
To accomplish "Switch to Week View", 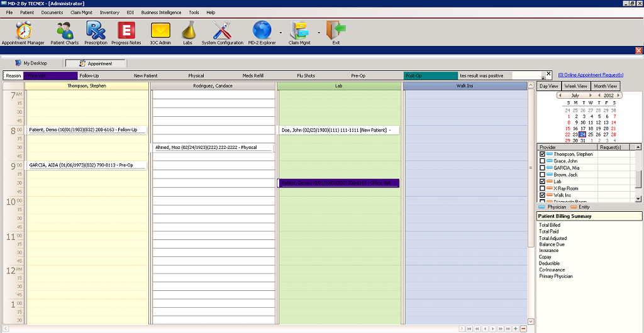I will [x=575, y=86].
